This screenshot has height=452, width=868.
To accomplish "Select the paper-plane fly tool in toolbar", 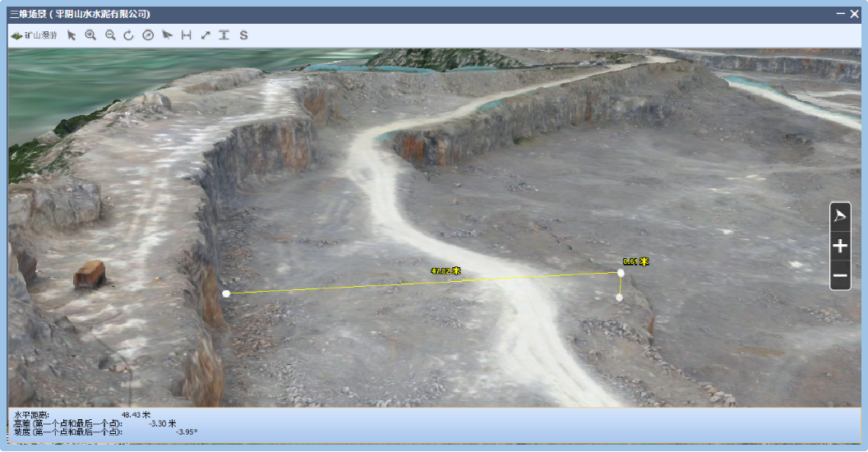I will pos(167,35).
